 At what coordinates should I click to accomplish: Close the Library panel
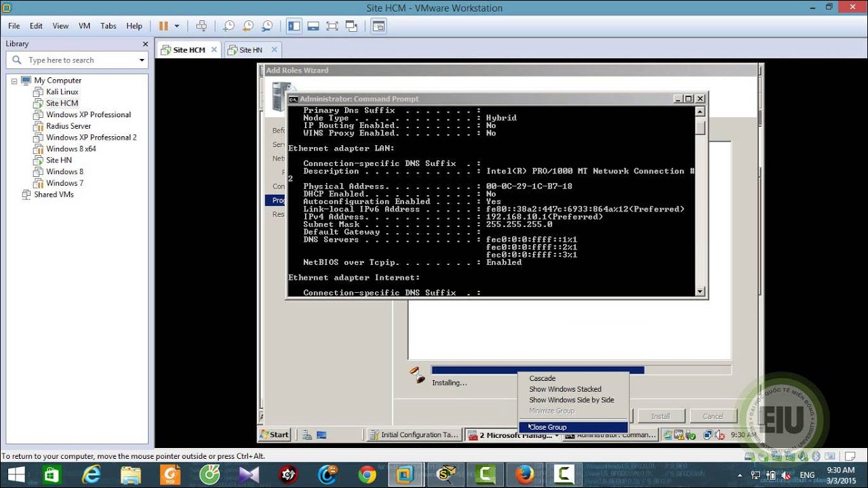tap(145, 44)
